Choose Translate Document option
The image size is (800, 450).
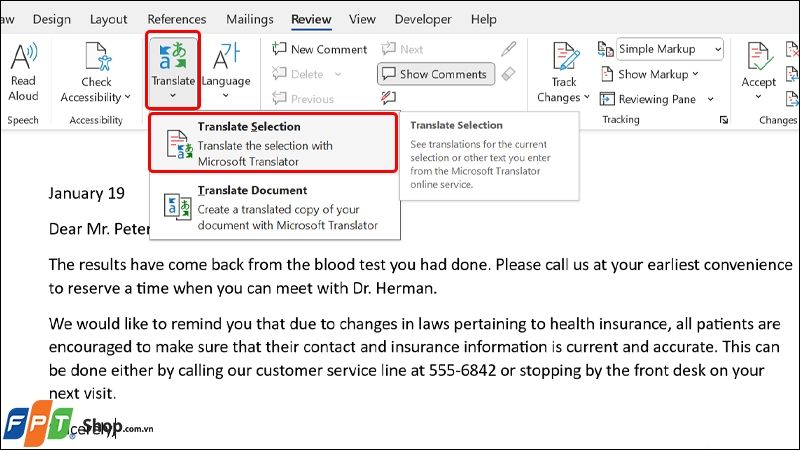tap(274, 207)
